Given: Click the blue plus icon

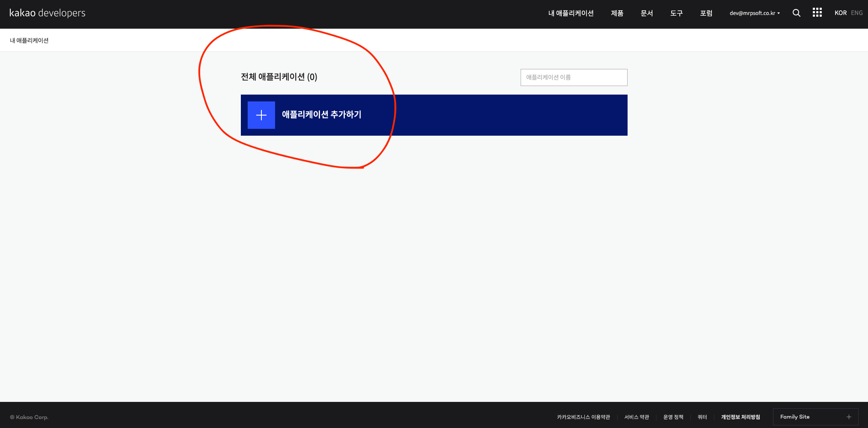Looking at the screenshot, I should [261, 115].
